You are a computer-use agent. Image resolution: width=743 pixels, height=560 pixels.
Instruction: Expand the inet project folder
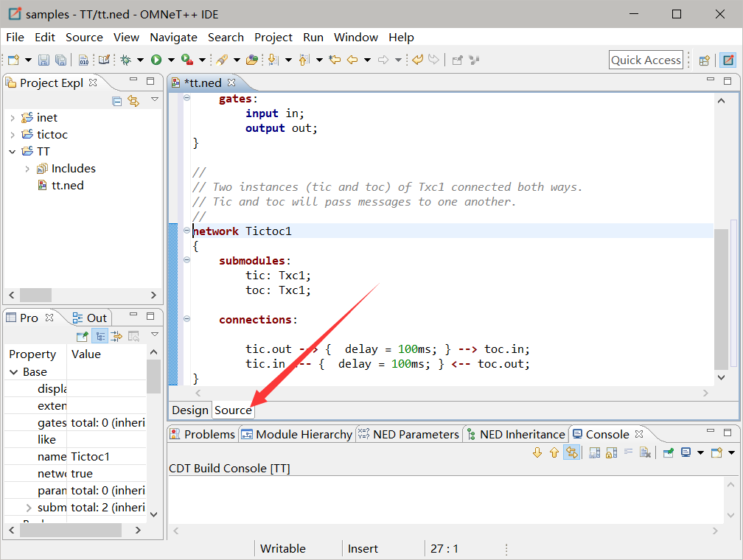(13, 118)
